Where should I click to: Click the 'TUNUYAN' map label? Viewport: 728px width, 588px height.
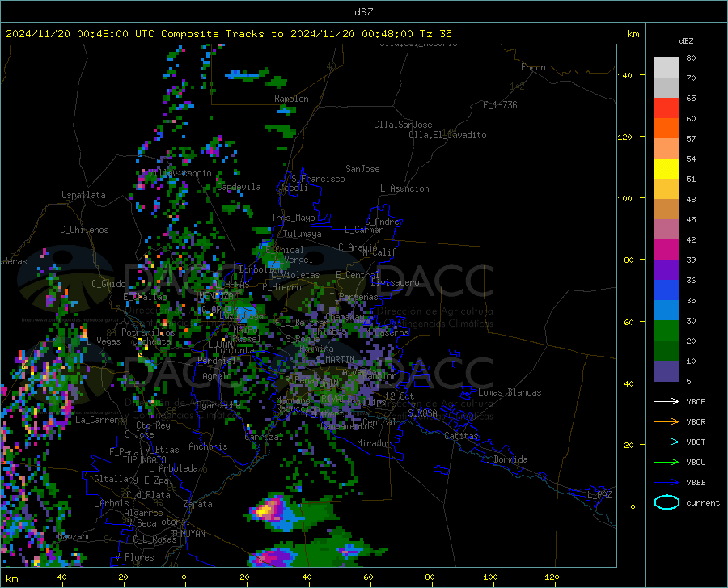pyautogui.click(x=188, y=534)
